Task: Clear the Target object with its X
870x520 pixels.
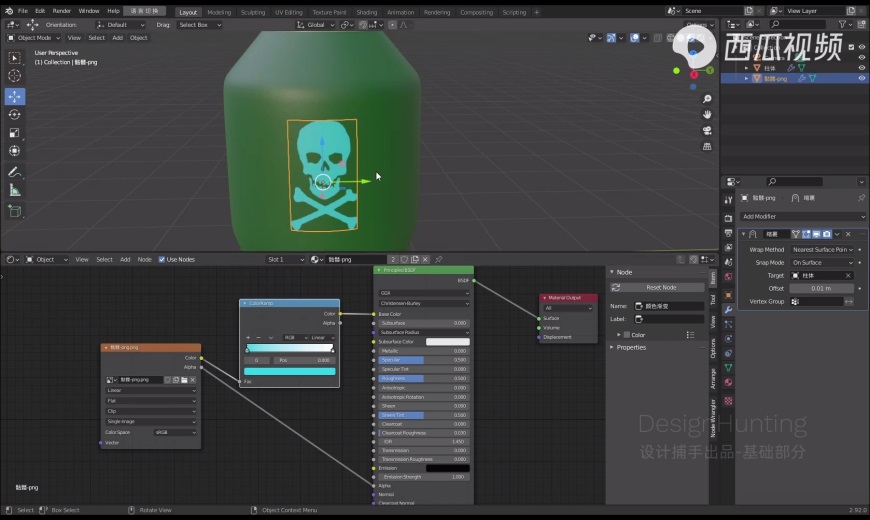Action: tap(848, 276)
